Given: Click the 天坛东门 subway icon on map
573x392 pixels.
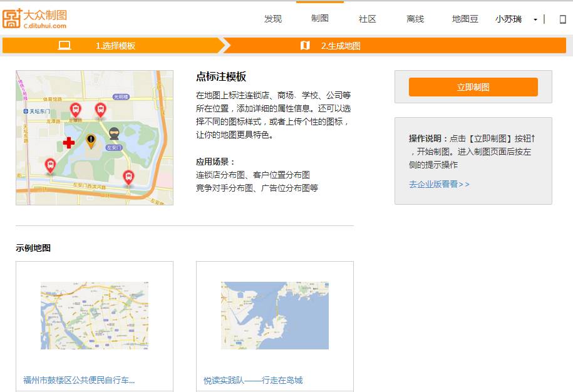Looking at the screenshot, I should (x=24, y=111).
